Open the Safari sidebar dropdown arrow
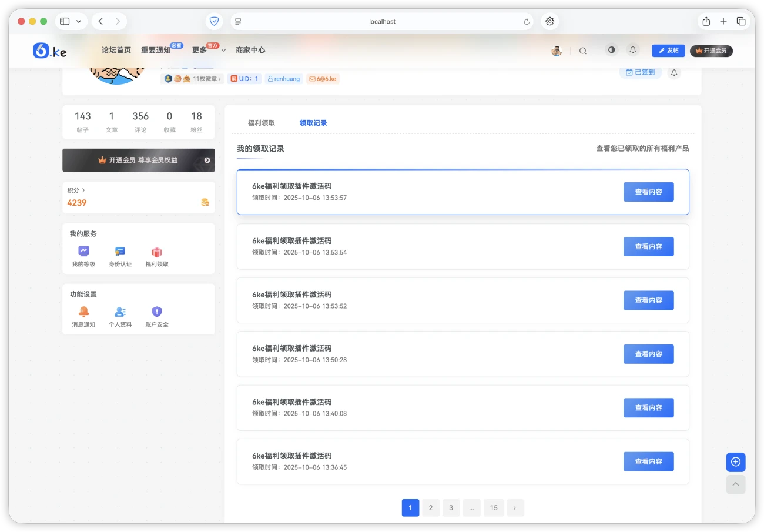This screenshot has height=532, width=764. 79,21
